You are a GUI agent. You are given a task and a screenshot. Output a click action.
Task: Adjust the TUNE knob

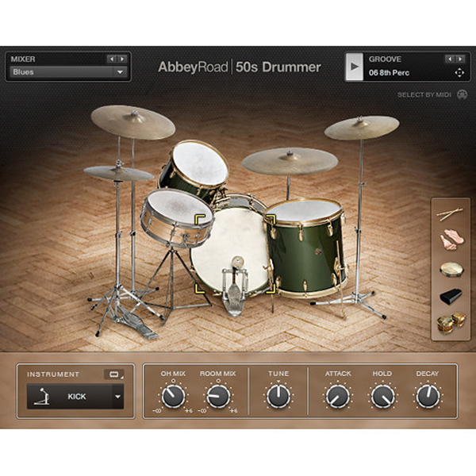(278, 397)
